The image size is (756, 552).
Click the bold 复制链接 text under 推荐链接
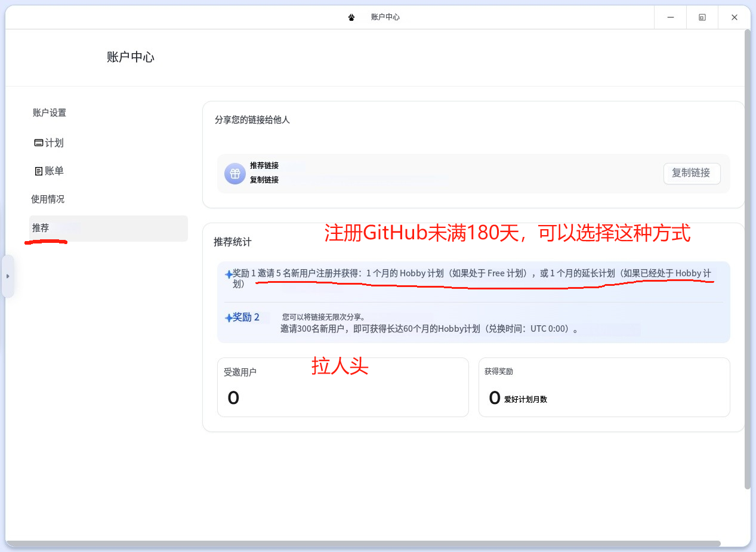pyautogui.click(x=264, y=180)
